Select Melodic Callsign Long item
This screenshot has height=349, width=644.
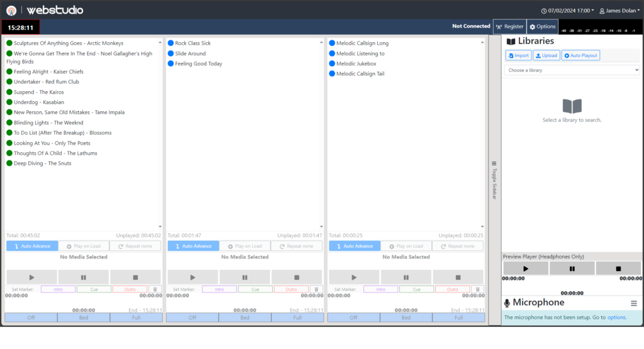coord(362,43)
